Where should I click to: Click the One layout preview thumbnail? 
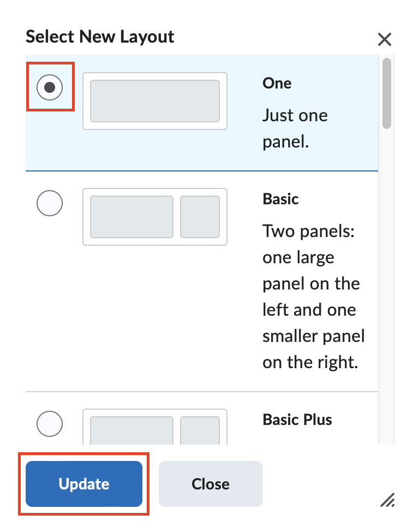[x=155, y=101]
